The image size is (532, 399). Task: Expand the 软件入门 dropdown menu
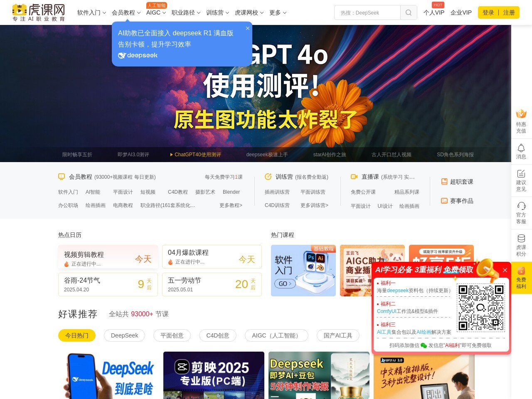pos(91,13)
